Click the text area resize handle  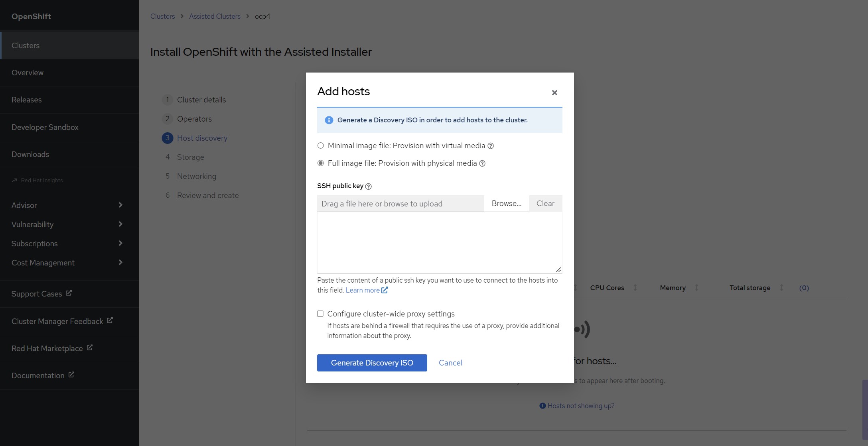coord(558,270)
